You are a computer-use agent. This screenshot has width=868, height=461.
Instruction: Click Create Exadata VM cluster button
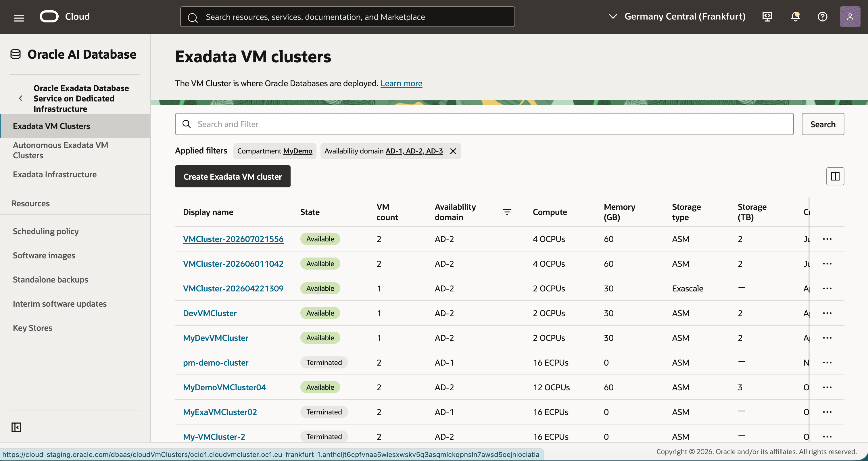click(233, 176)
